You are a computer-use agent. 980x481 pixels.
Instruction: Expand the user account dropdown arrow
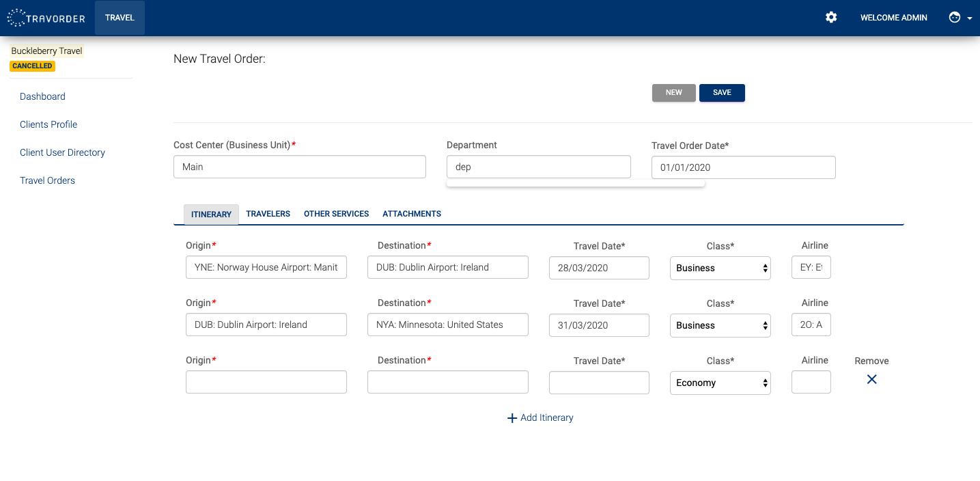tap(970, 18)
